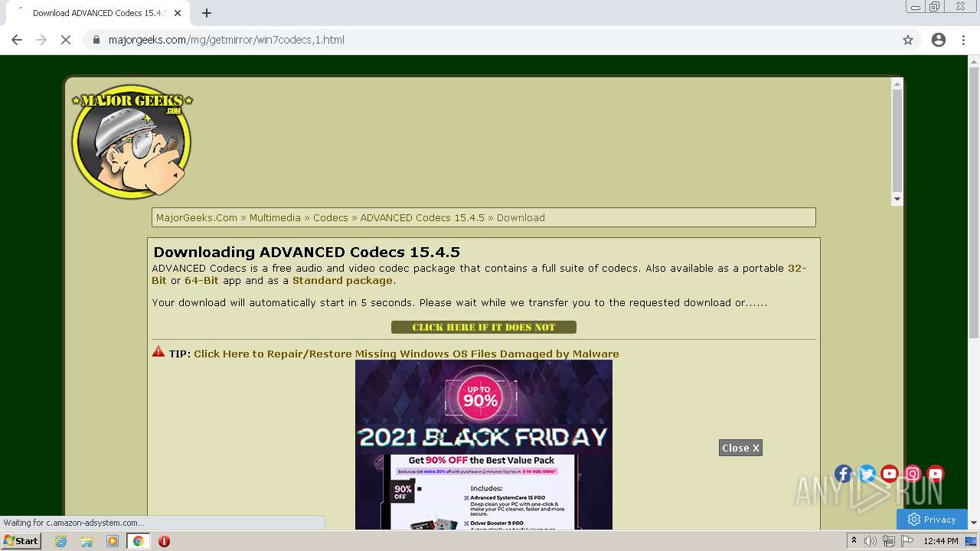The width and height of the screenshot is (980, 551).
Task: Open the Chrome profile avatar menu
Action: point(939,40)
